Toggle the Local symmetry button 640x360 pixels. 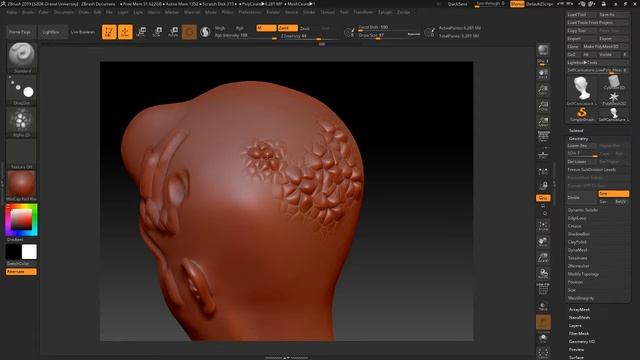[x=543, y=172]
